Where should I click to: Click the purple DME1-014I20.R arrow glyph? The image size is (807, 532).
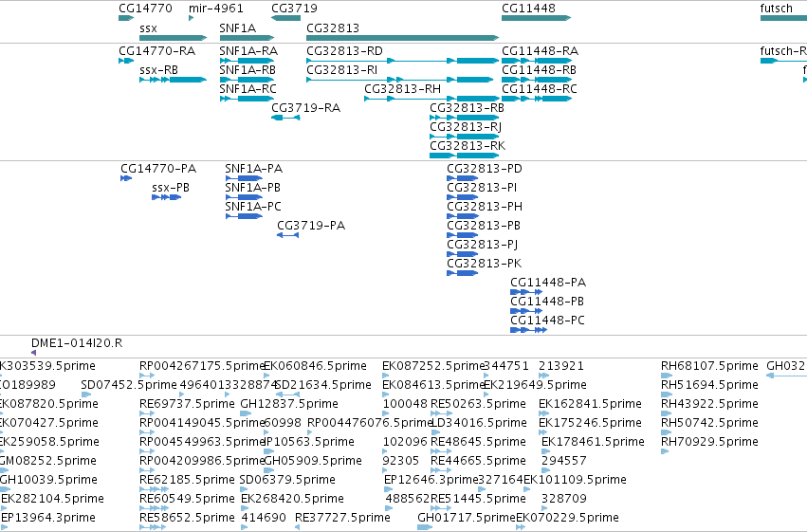pyautogui.click(x=33, y=353)
